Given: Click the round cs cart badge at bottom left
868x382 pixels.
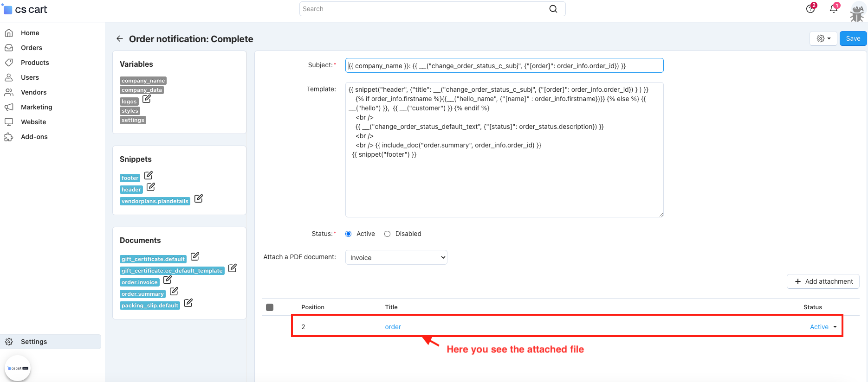Looking at the screenshot, I should (x=18, y=368).
